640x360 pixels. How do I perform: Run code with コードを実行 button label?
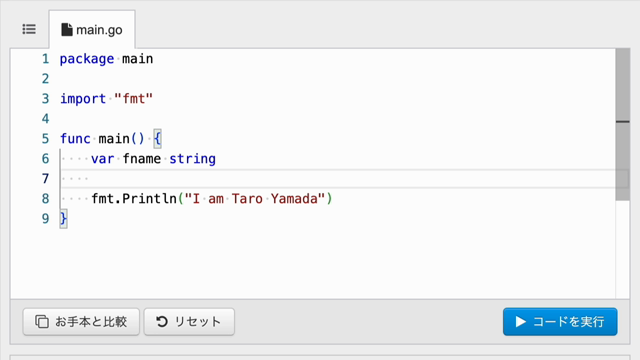(569, 322)
